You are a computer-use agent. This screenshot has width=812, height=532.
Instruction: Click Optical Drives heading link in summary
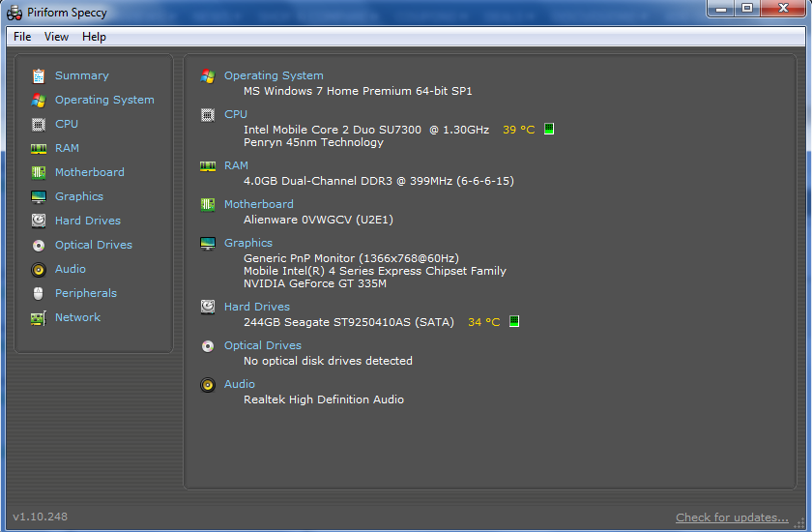(263, 345)
